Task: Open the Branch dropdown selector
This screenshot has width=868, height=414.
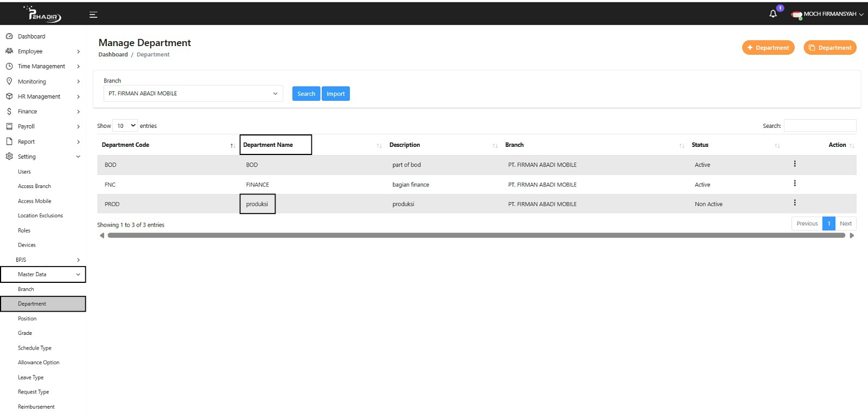Action: click(193, 94)
